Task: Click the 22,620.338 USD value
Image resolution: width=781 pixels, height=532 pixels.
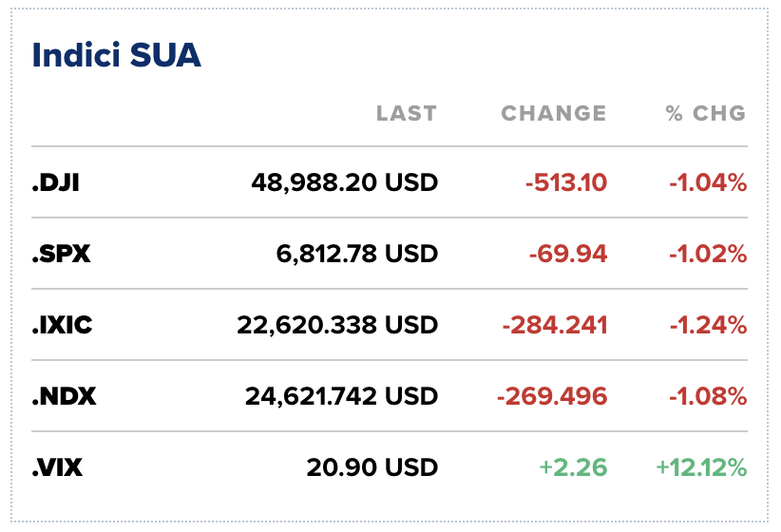Action: click(337, 325)
